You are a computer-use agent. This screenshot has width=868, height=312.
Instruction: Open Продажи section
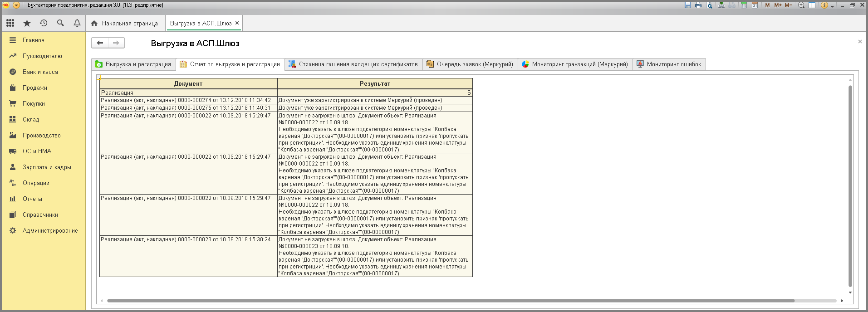(44, 88)
